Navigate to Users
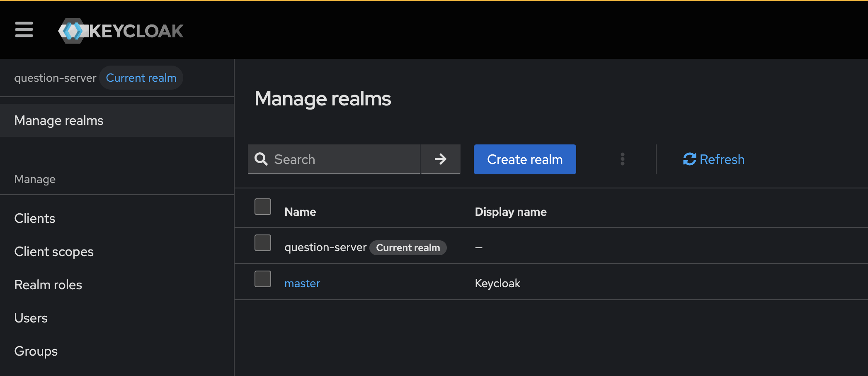 (x=31, y=318)
